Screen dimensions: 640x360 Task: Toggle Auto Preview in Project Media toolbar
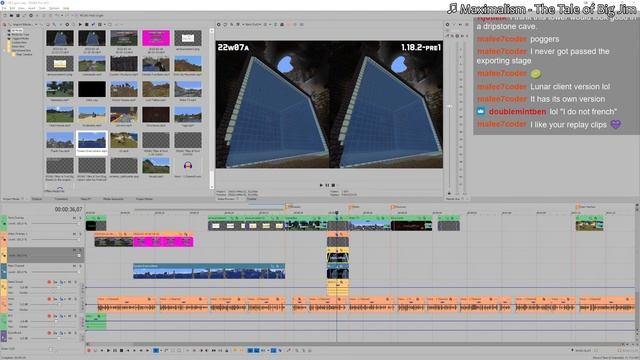pos(93,24)
